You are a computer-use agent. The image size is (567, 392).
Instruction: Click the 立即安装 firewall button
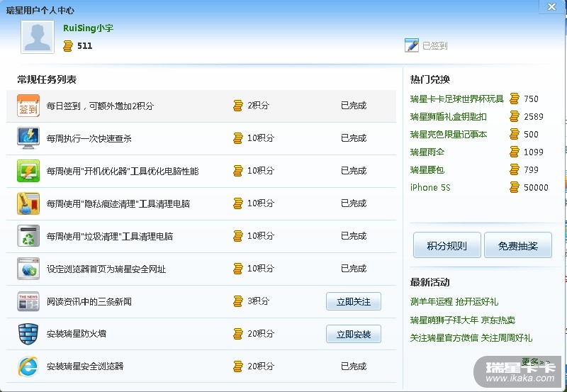[x=354, y=334]
